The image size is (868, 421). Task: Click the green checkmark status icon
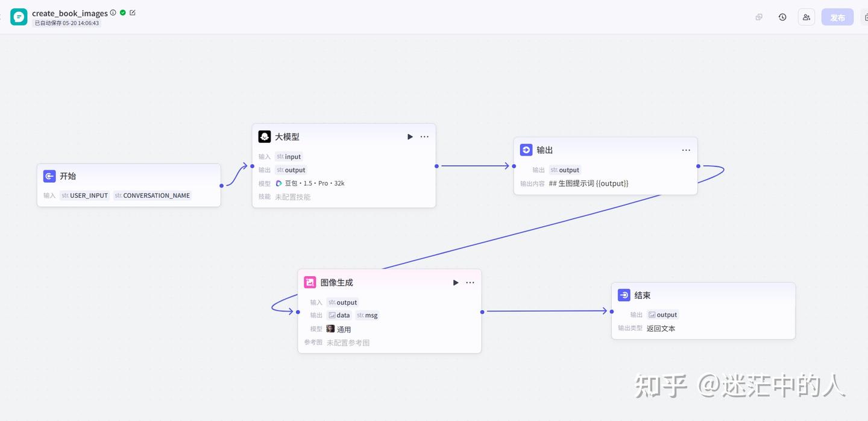coord(123,13)
